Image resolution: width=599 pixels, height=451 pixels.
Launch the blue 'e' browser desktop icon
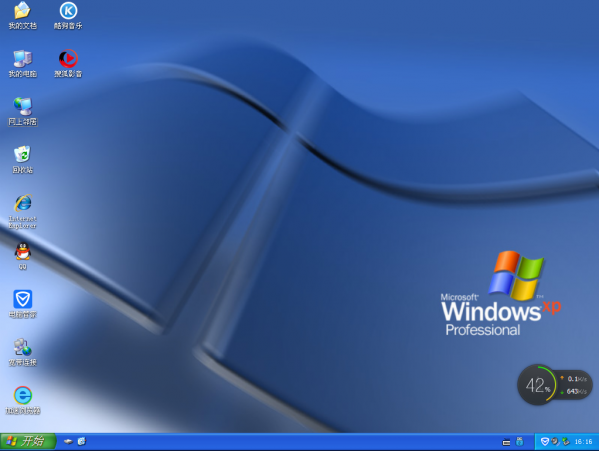coord(23,395)
